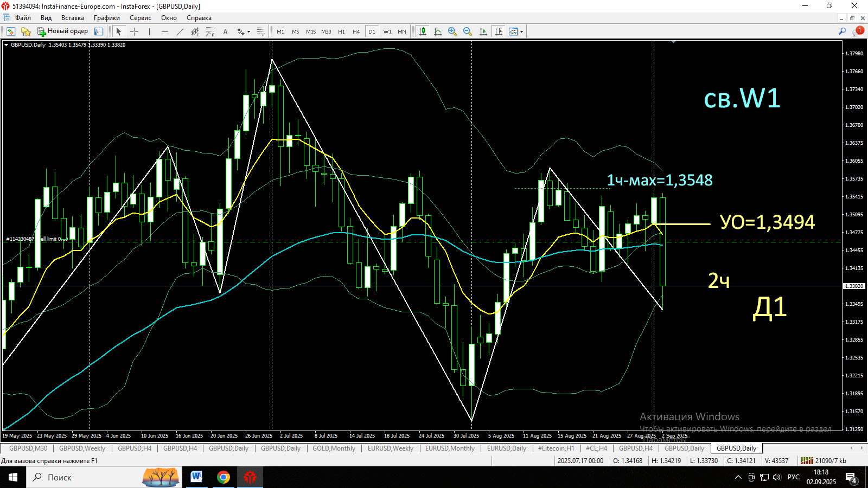Open the Сервис menu

pos(140,18)
